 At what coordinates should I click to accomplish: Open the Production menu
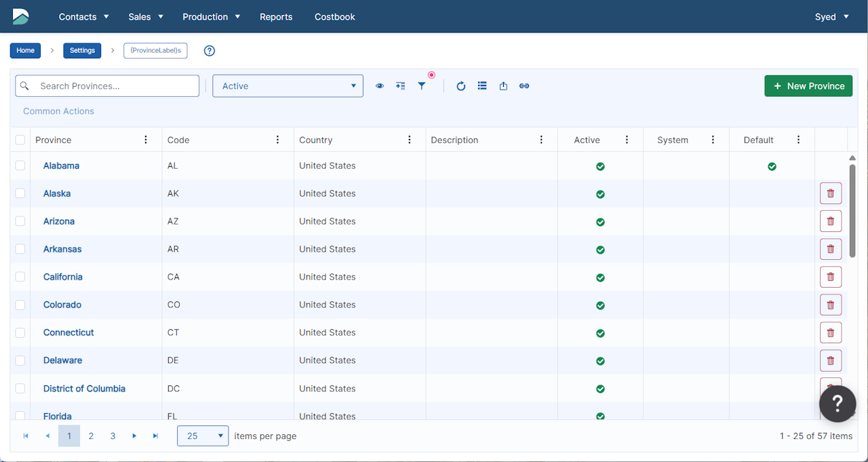pyautogui.click(x=211, y=17)
